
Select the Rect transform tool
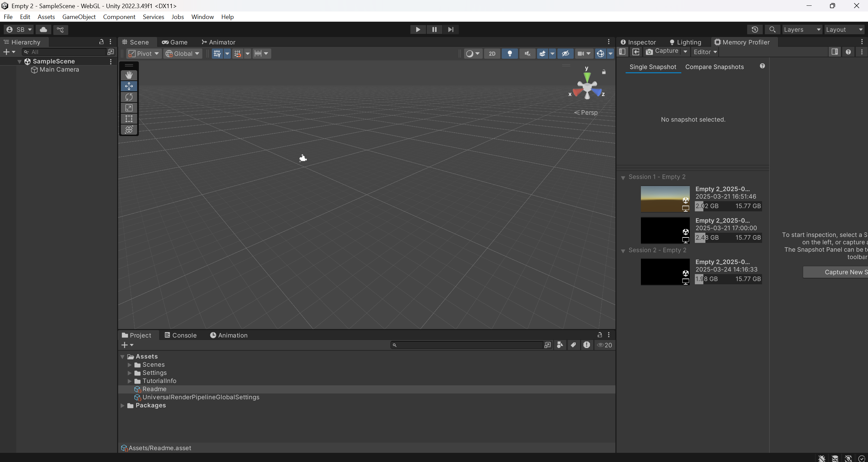coord(129,119)
